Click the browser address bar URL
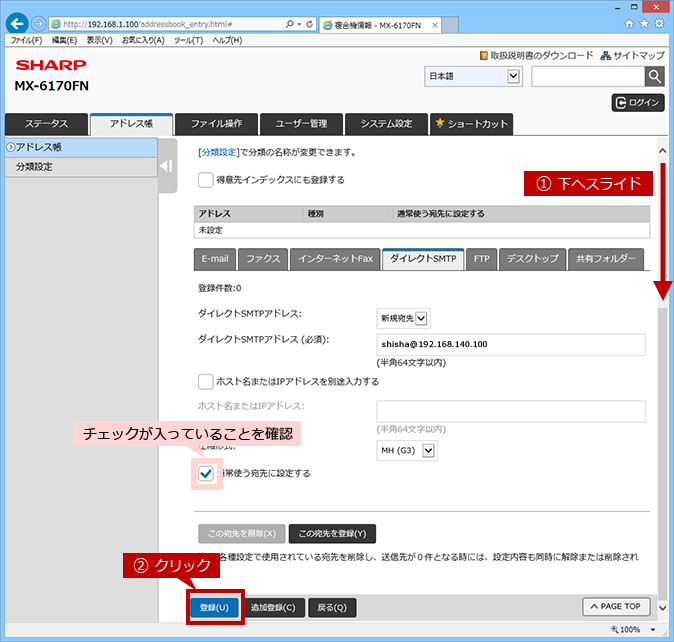The height and width of the screenshot is (642, 674). [x=148, y=24]
